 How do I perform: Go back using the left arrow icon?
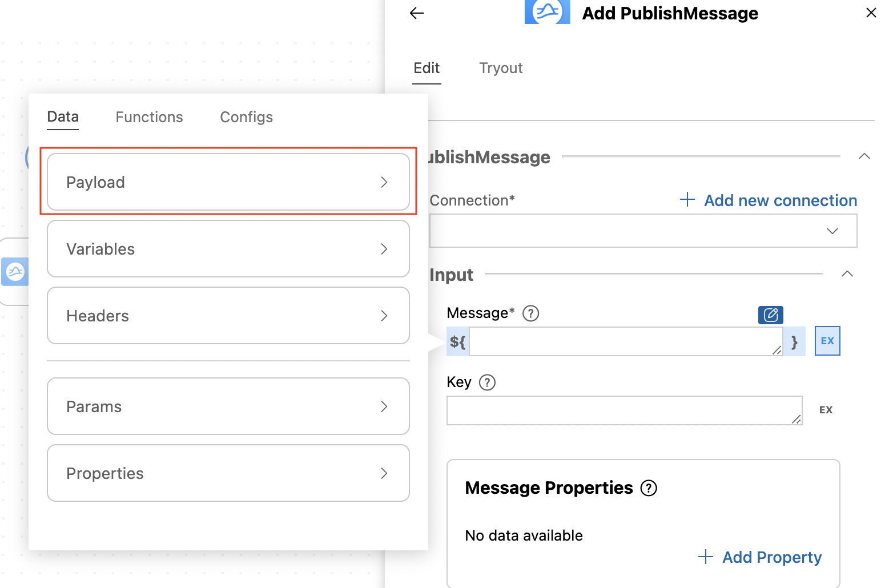tap(417, 13)
